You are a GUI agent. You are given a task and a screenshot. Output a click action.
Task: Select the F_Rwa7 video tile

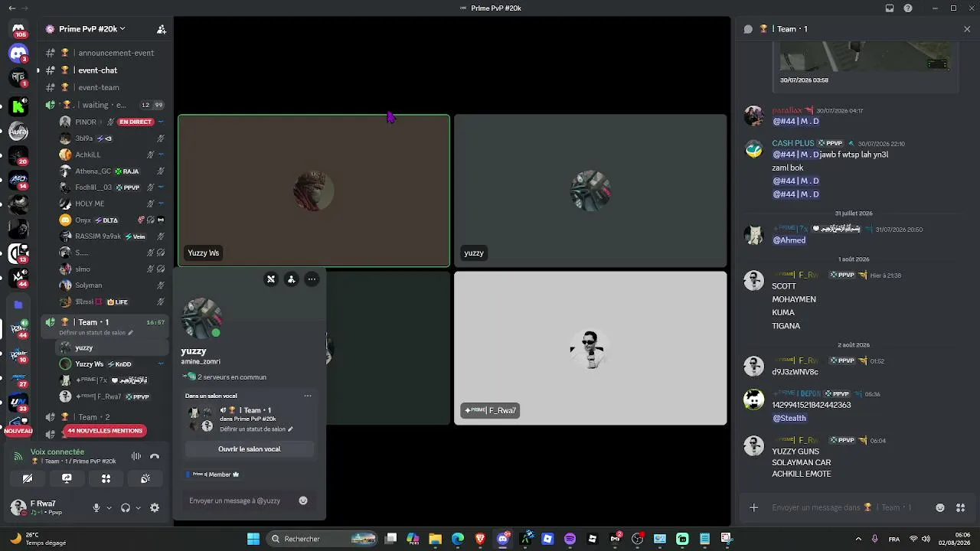tap(590, 348)
